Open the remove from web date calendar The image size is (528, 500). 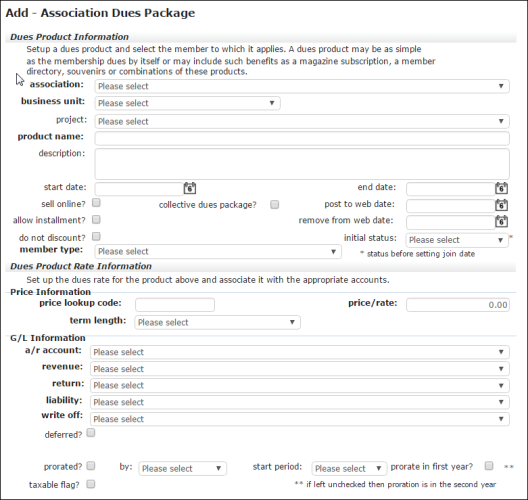tap(501, 221)
